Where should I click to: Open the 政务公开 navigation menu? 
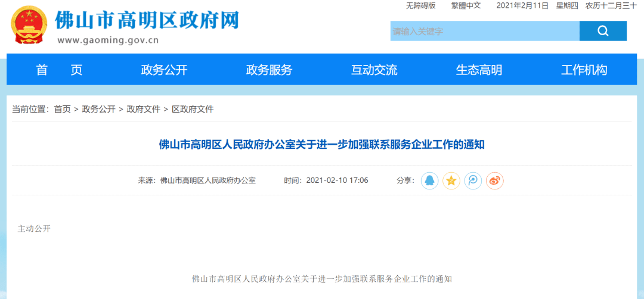coord(164,70)
